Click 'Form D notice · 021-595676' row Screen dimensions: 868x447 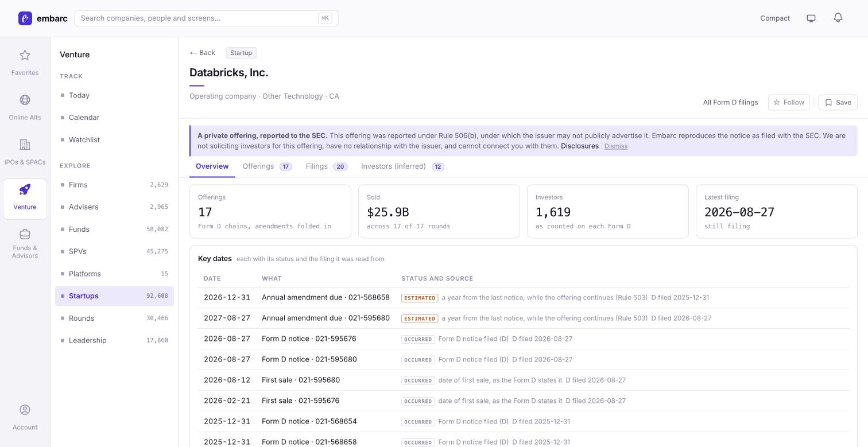[524, 339]
